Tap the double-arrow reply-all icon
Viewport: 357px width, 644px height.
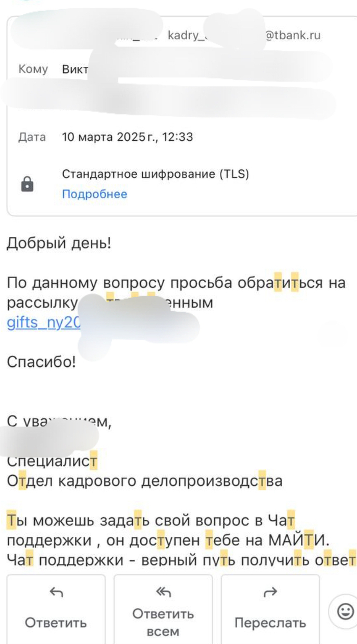point(163,592)
